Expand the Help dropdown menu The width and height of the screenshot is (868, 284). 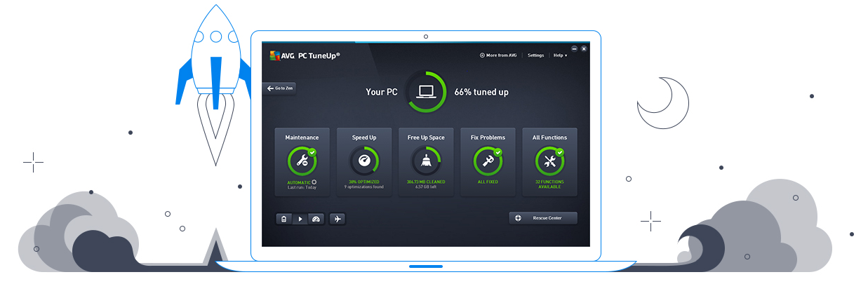[x=560, y=55]
